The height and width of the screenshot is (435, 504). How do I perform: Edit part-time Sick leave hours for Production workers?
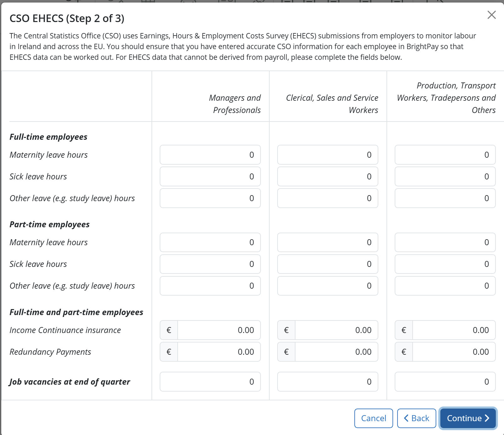pyautogui.click(x=445, y=264)
